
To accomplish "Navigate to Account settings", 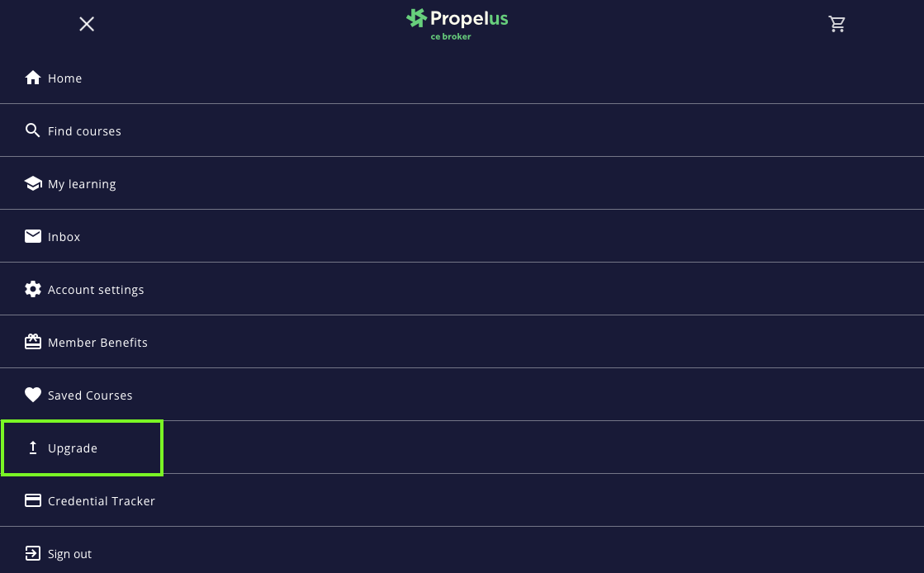I will coord(96,290).
